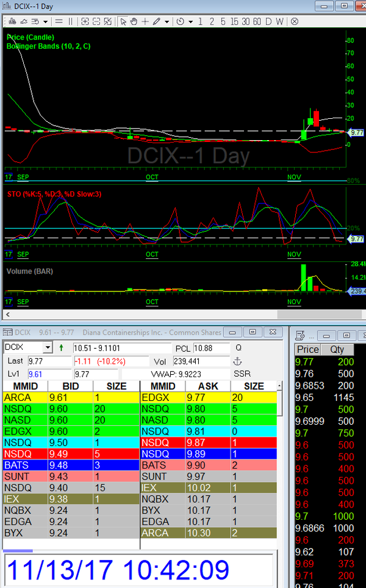This screenshot has width=366, height=588.
Task: Select the IEX 10.02 ask row
Action: (209, 487)
